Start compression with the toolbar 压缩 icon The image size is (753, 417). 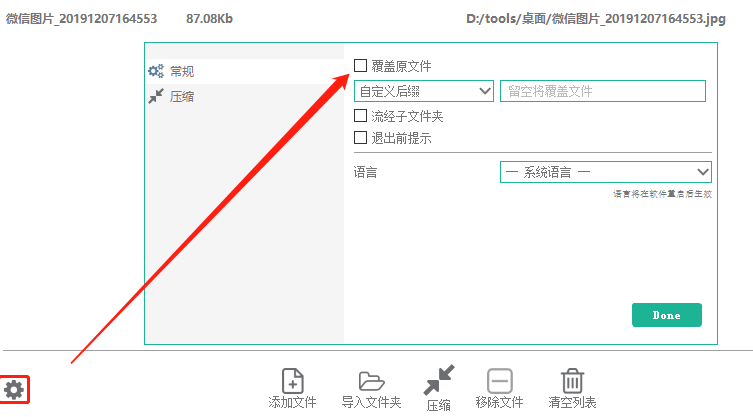pos(438,380)
